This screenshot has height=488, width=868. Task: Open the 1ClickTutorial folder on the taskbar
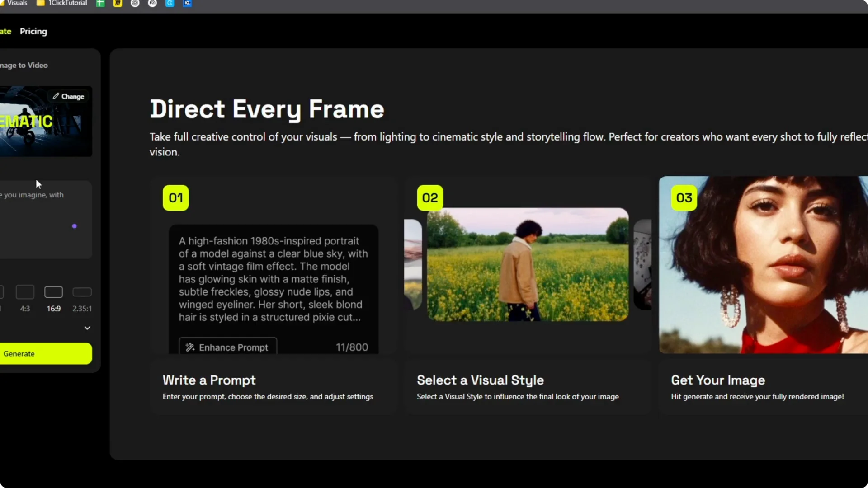click(61, 3)
